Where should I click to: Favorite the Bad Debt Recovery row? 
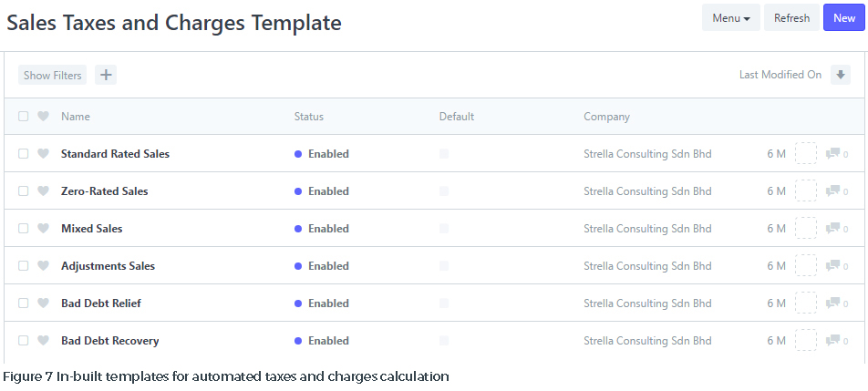pyautogui.click(x=43, y=340)
